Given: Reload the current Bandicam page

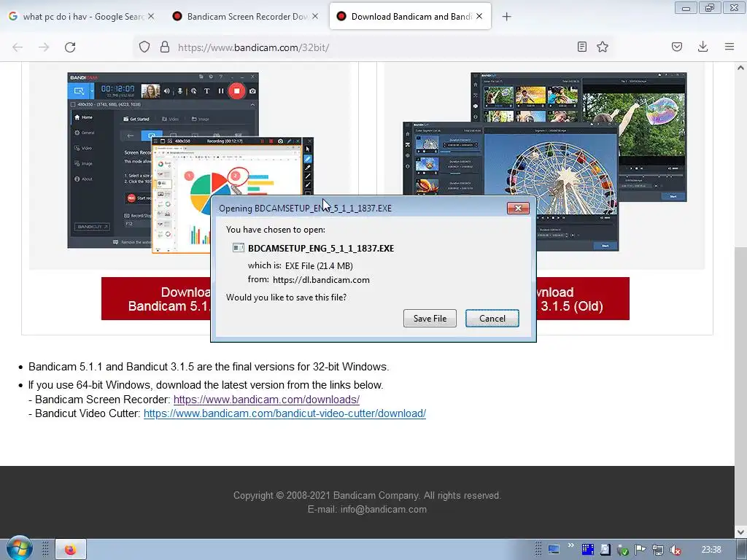Looking at the screenshot, I should tap(70, 47).
